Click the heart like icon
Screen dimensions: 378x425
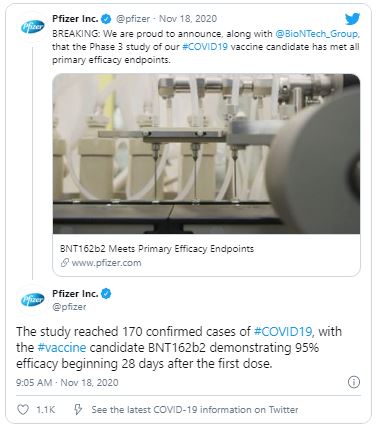coord(23,410)
